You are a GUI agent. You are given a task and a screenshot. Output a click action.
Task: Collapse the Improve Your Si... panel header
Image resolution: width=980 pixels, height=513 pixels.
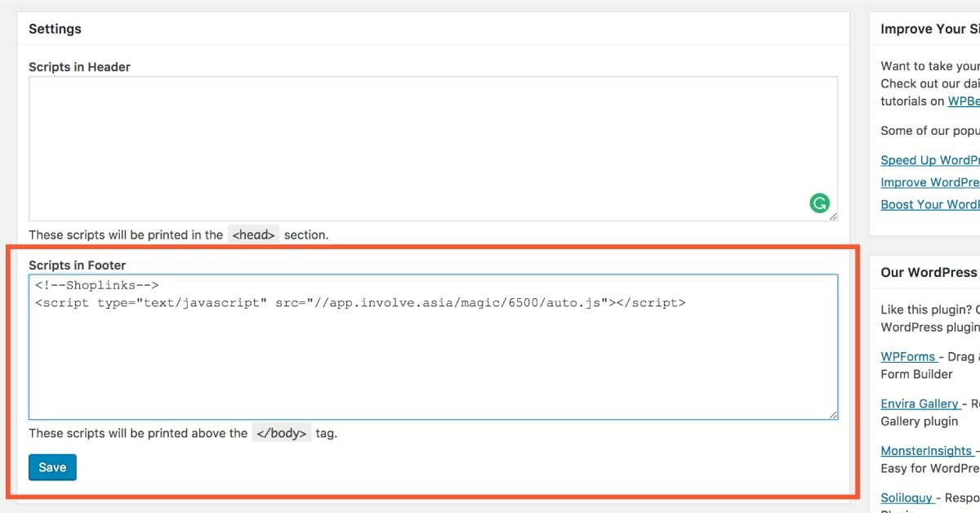coord(929,29)
